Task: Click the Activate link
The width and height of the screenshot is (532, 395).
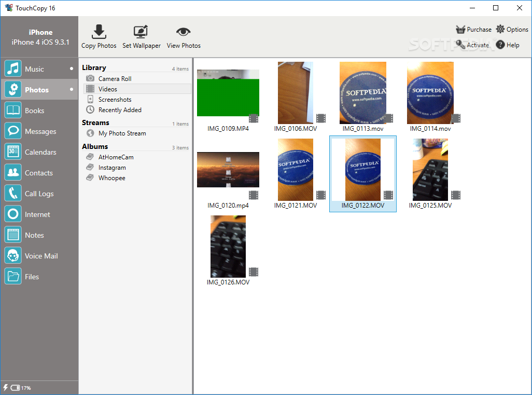Action: (478, 45)
